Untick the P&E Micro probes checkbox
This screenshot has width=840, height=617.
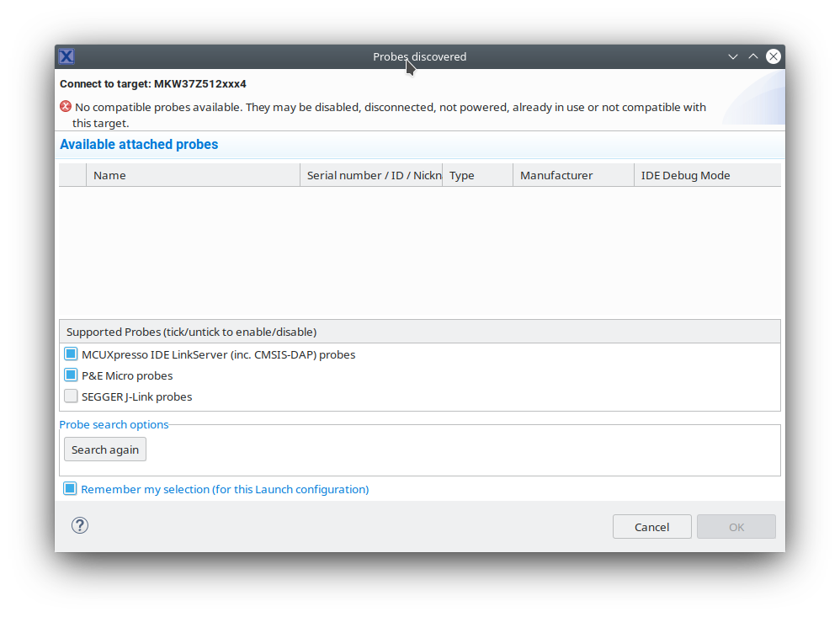pos(71,375)
